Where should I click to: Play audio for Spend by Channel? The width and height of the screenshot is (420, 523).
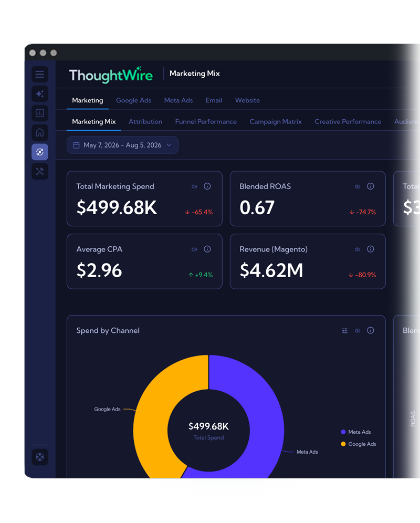(358, 330)
